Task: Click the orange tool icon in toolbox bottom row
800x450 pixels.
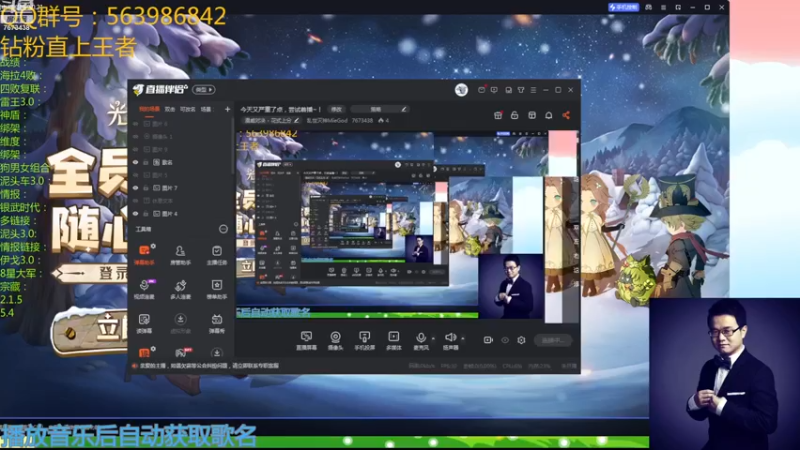Action: [144, 352]
